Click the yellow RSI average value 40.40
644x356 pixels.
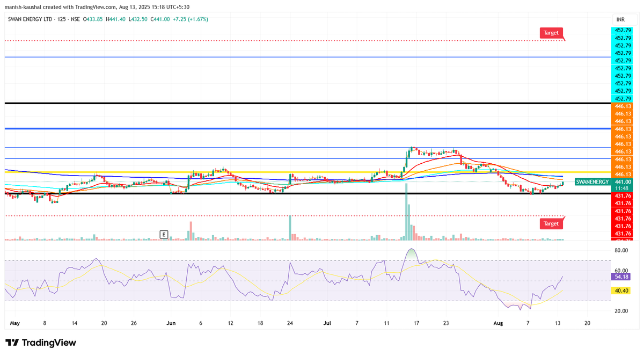621,290
